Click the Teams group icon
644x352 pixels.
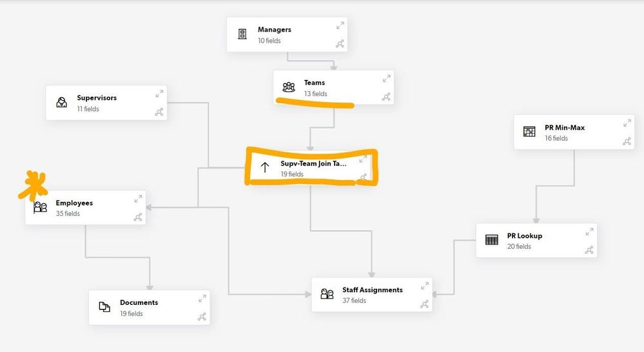(x=289, y=86)
